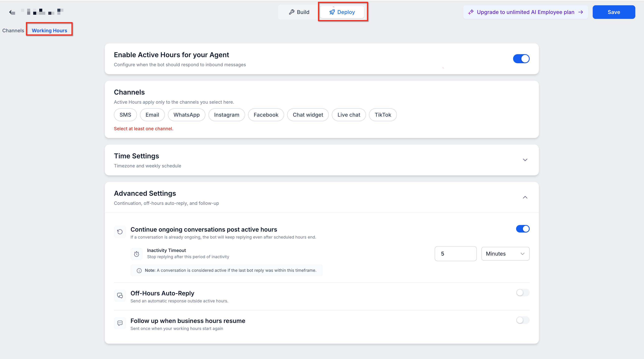Click the wrench icon on Build
The width and height of the screenshot is (644, 359).
pyautogui.click(x=291, y=12)
